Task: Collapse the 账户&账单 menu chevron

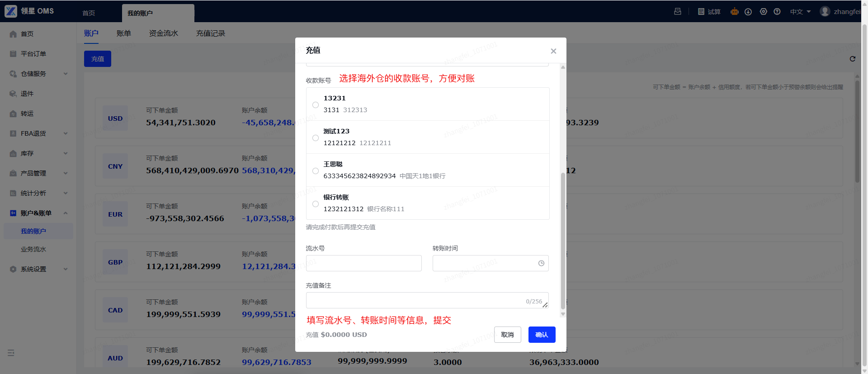Action: pyautogui.click(x=66, y=213)
